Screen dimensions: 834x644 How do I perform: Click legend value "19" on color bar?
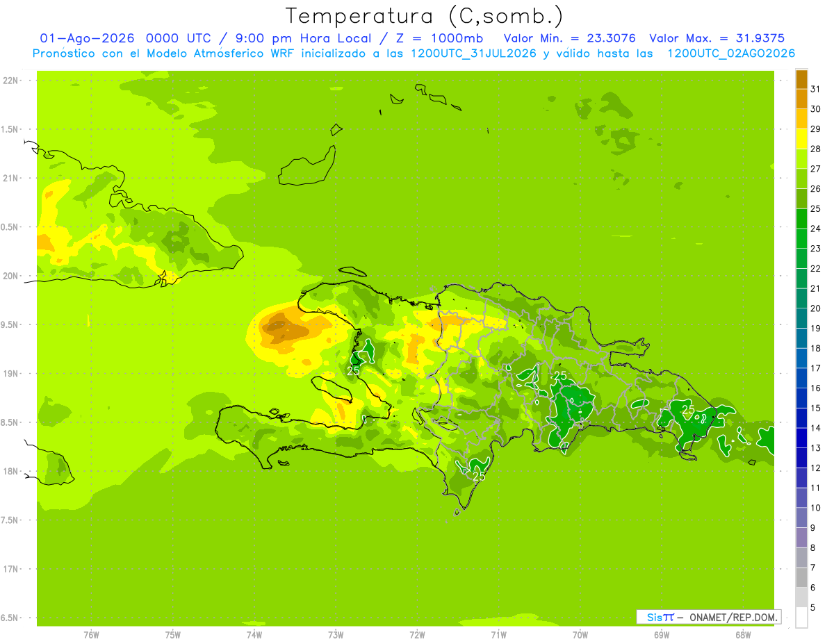pyautogui.click(x=816, y=329)
